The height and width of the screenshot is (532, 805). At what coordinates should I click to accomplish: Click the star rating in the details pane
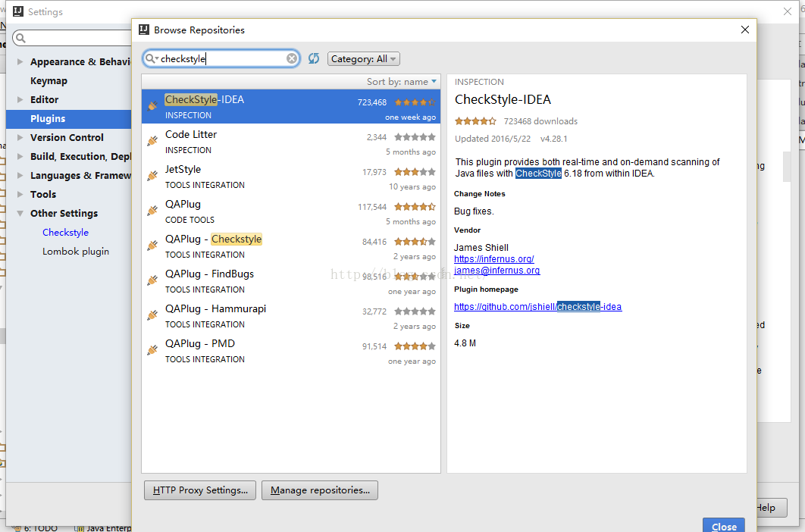pos(475,121)
